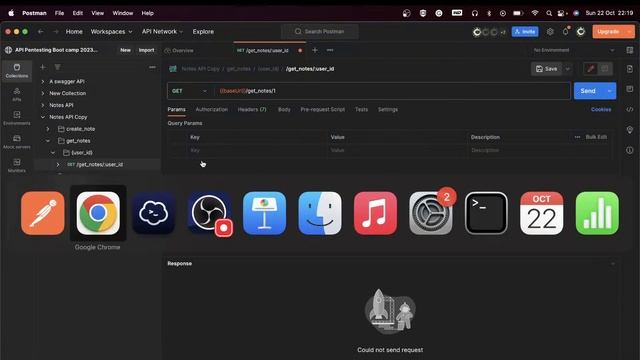Screen dimensions: 640x360
Task: Go back using the back arrow
Action: coord(40,31)
